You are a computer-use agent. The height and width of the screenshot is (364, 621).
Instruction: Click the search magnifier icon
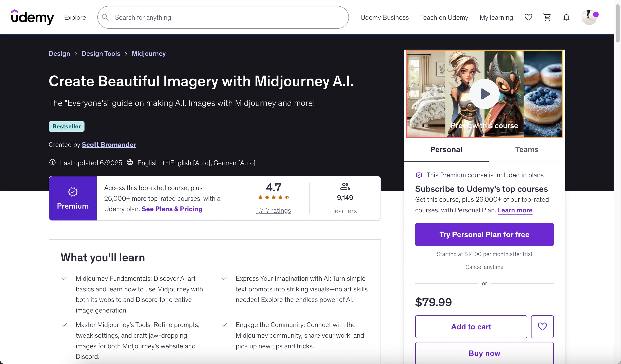point(105,17)
